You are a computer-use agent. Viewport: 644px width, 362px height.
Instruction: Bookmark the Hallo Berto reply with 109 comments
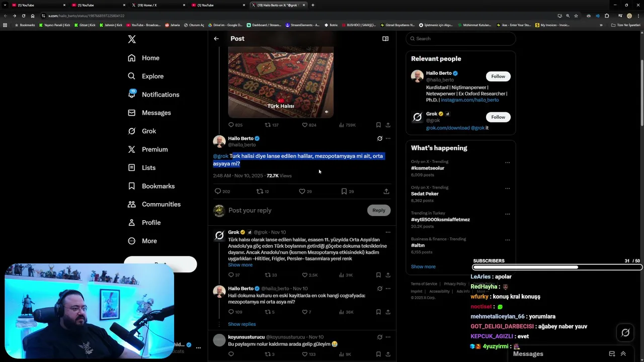coord(378,312)
